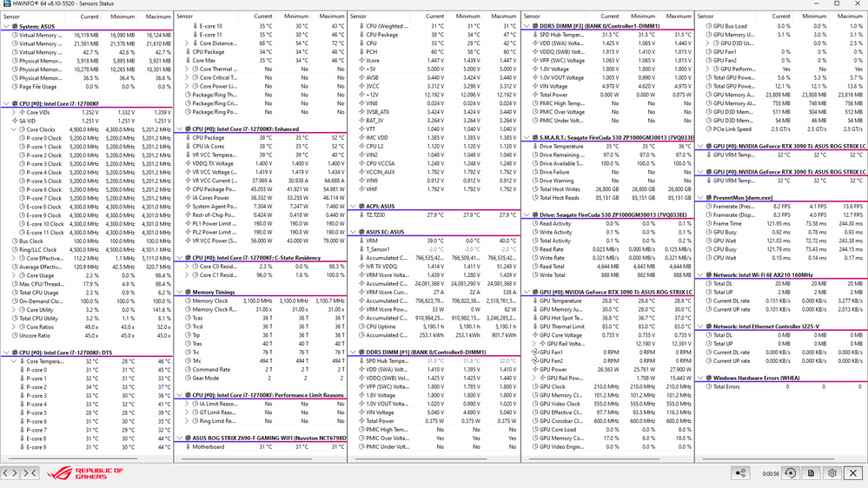Collapse the PresentMon [dwm.exe] section
This screenshot has height=488, width=868.
[x=700, y=197]
